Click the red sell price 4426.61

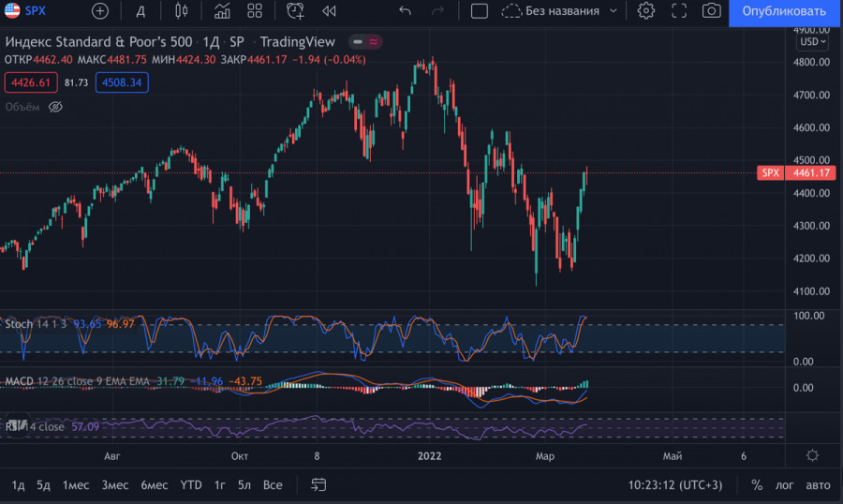(31, 82)
